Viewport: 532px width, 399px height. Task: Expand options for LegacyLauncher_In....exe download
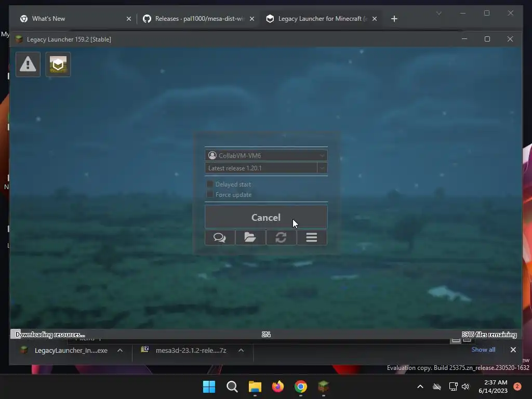(120, 351)
